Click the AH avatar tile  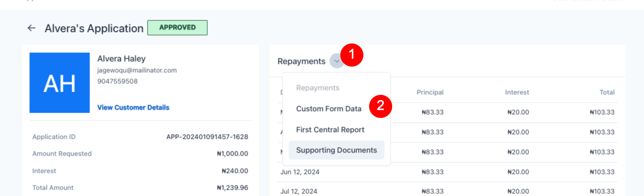click(x=60, y=82)
